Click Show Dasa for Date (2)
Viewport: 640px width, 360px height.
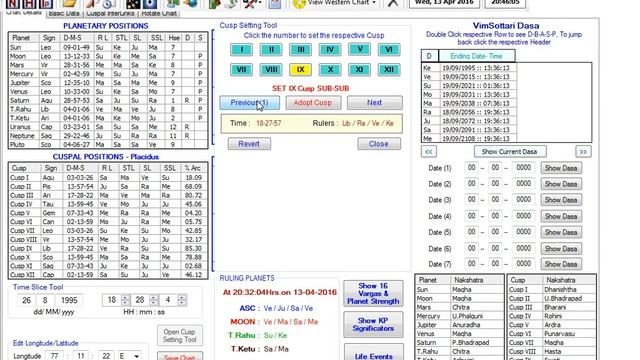561,184
